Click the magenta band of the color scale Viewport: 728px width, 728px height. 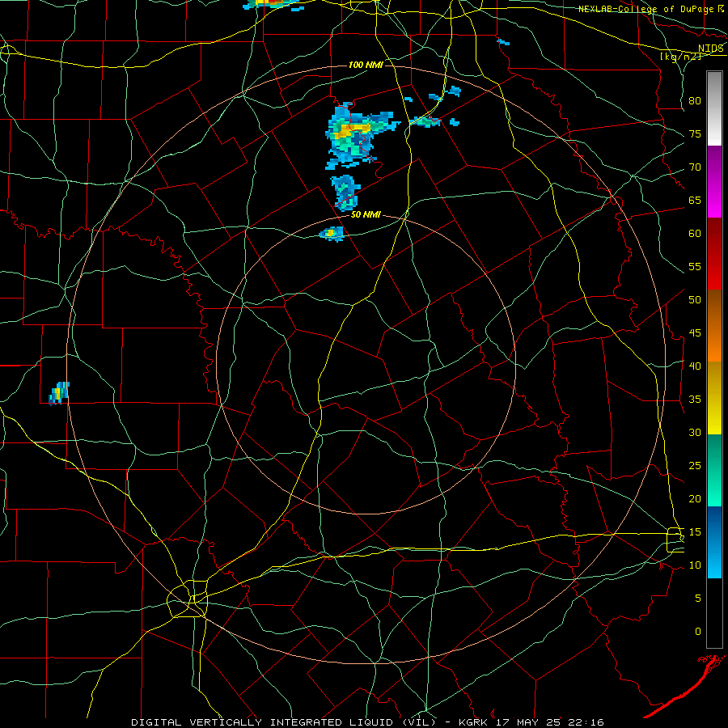coord(714,181)
